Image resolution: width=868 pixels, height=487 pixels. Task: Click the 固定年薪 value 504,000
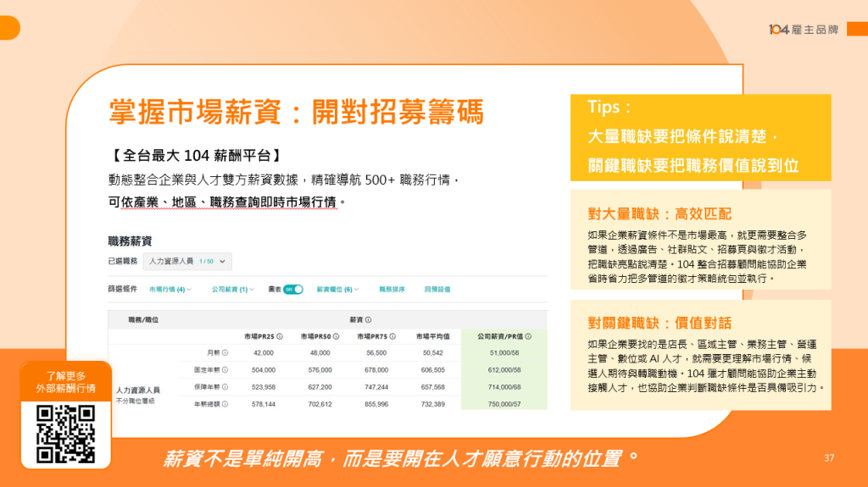click(x=264, y=369)
